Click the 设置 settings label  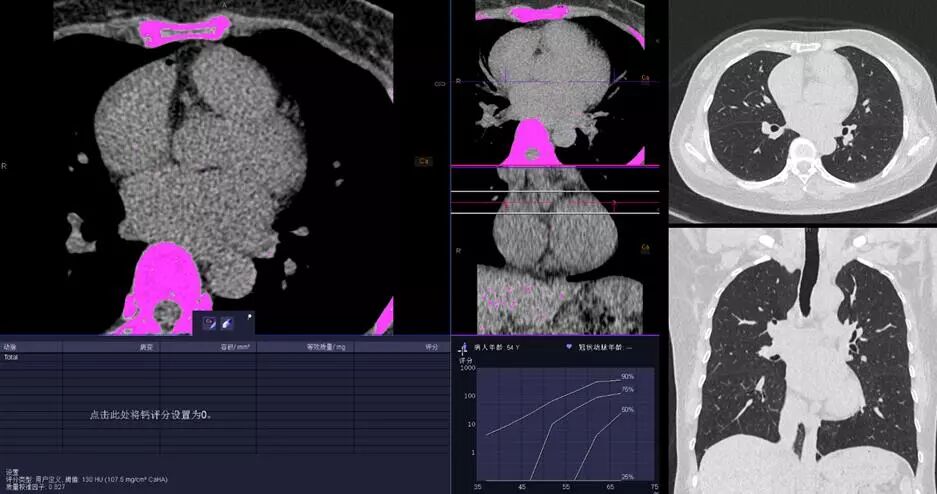[x=11, y=472]
